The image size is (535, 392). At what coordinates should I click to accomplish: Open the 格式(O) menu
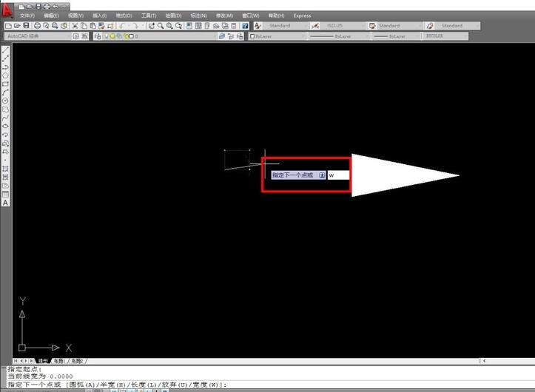[123, 15]
